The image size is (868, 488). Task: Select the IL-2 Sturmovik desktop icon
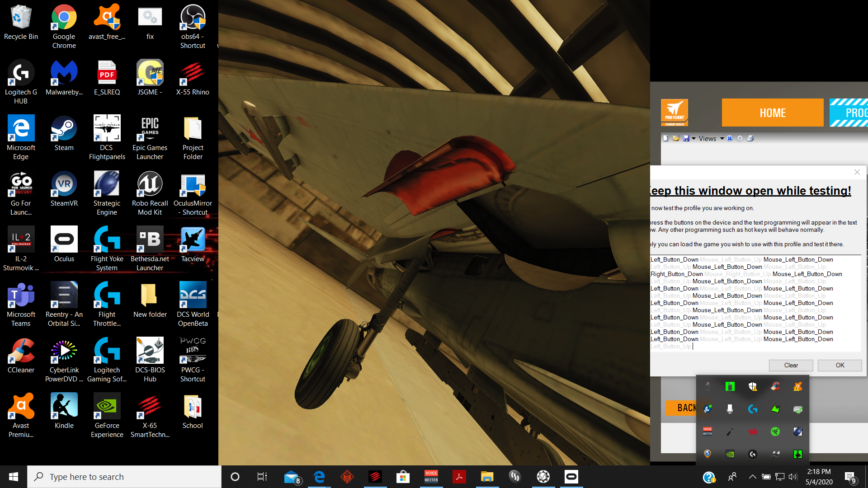(x=21, y=249)
